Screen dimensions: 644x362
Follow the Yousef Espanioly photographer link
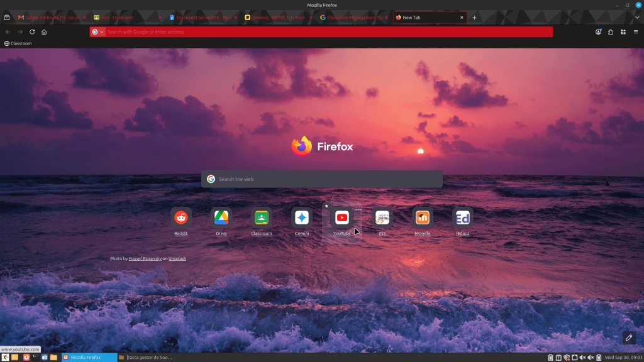(x=145, y=258)
